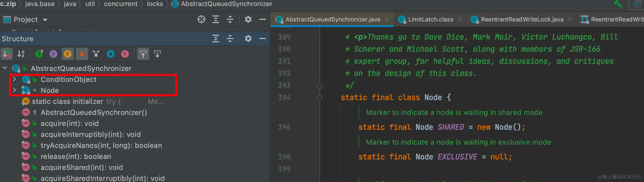Toggle Sort by Visibility in Structure toolbar

tap(7, 54)
